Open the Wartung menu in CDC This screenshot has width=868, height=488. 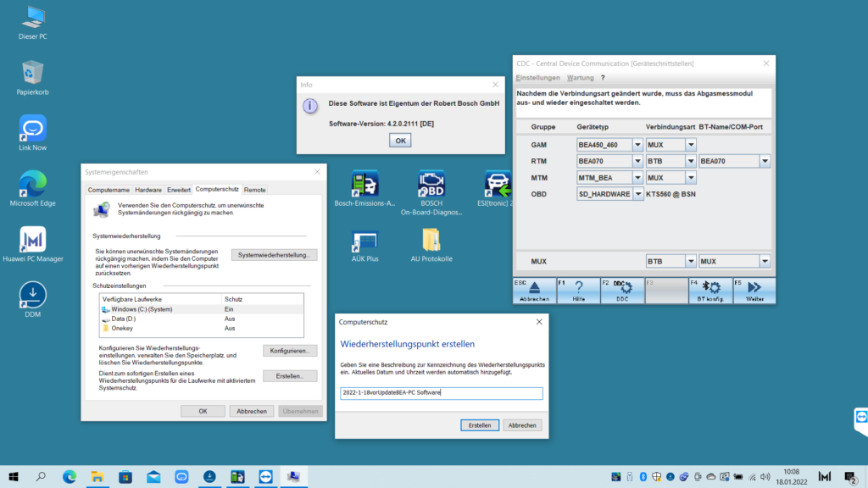click(x=580, y=77)
